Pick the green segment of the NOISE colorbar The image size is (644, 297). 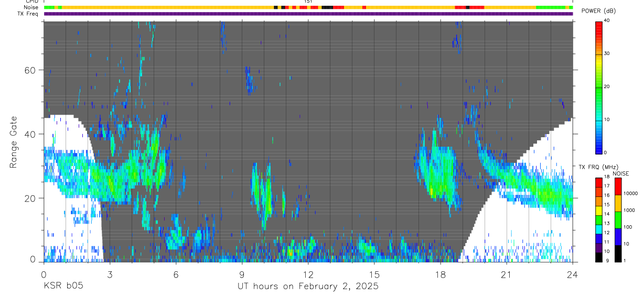[x=619, y=219]
